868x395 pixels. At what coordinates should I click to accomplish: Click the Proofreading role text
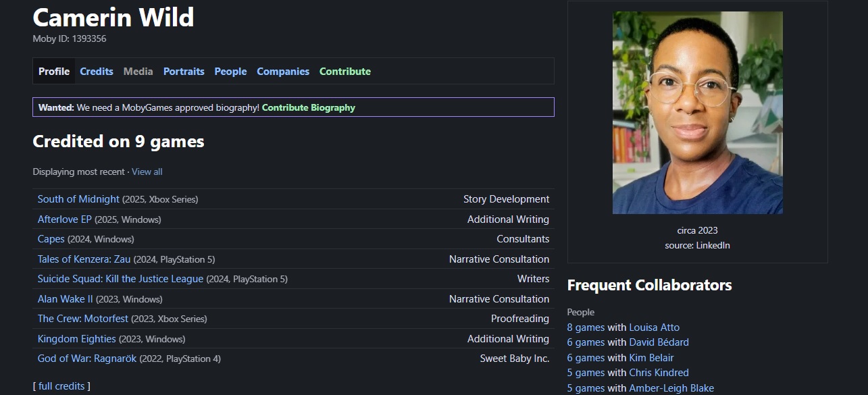pyautogui.click(x=520, y=319)
